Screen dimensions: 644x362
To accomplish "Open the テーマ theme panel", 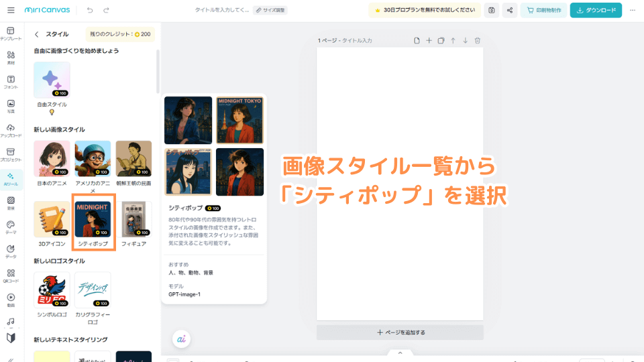I will 11,227.
